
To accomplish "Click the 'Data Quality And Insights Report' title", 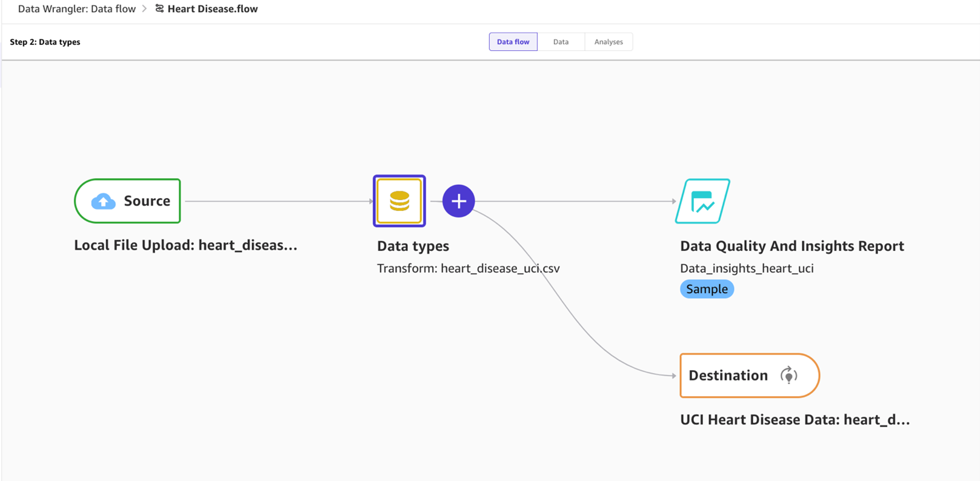I will click(x=792, y=246).
